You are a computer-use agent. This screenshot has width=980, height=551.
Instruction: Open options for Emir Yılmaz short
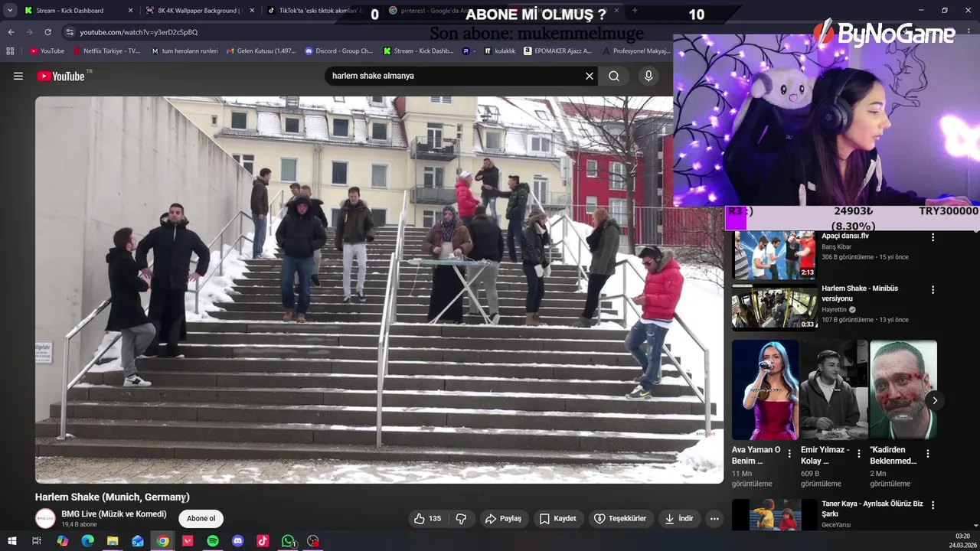point(858,454)
